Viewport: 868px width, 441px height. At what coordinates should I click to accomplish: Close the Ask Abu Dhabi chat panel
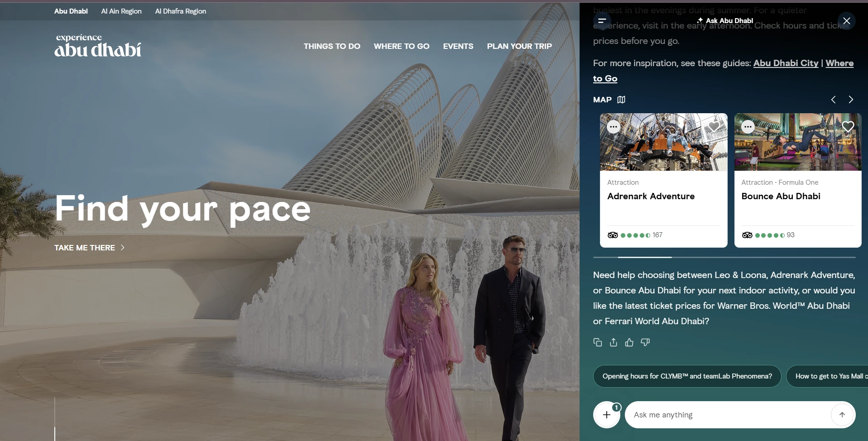[847, 21]
